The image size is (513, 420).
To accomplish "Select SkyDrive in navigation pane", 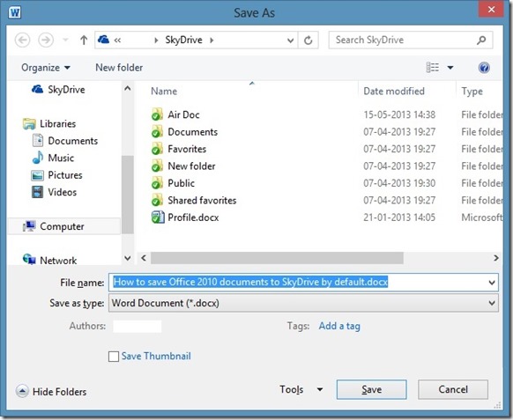I will (x=59, y=89).
